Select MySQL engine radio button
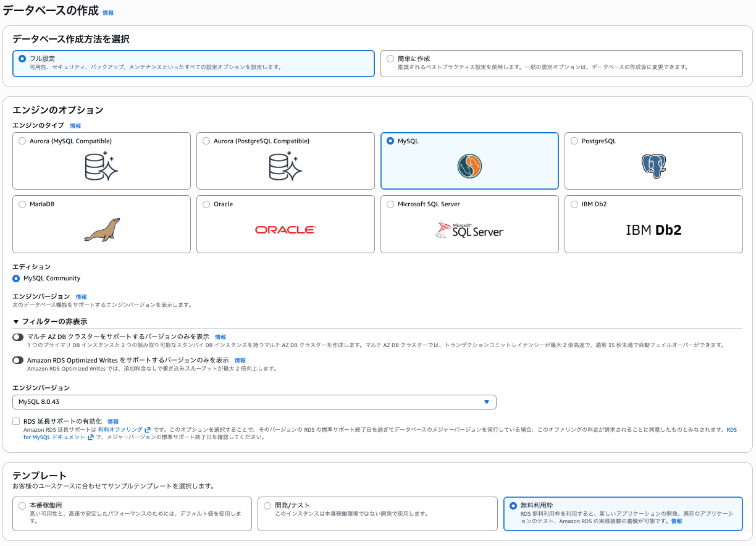756x546 pixels. (x=390, y=141)
